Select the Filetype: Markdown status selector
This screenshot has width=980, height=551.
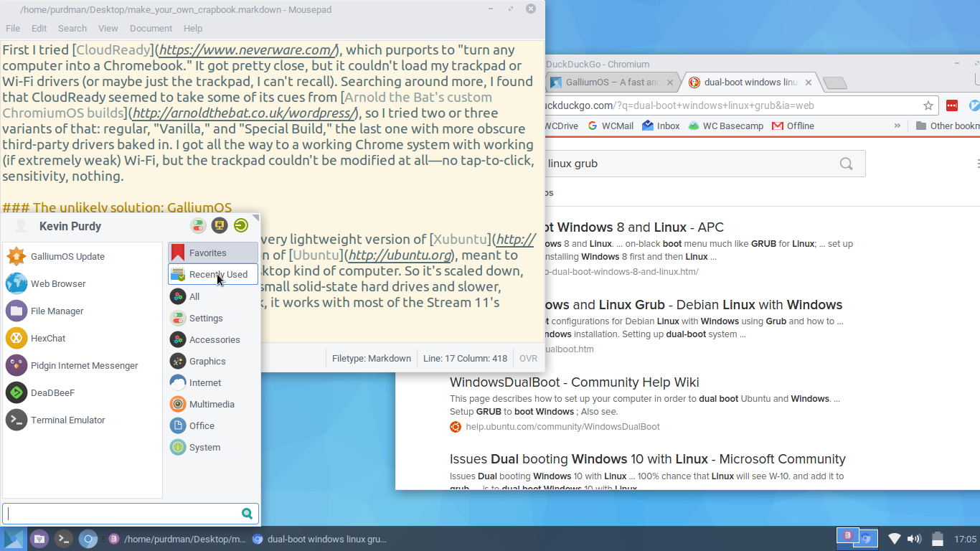pos(372,358)
